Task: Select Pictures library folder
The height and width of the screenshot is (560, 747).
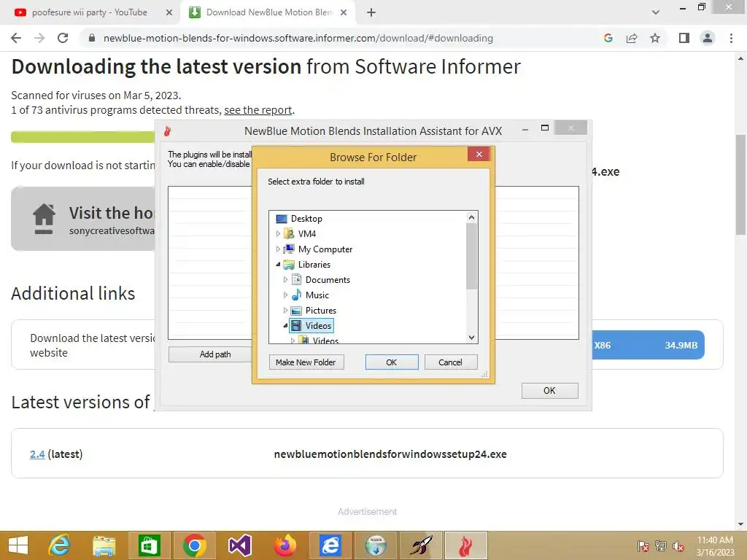Action: tap(321, 310)
